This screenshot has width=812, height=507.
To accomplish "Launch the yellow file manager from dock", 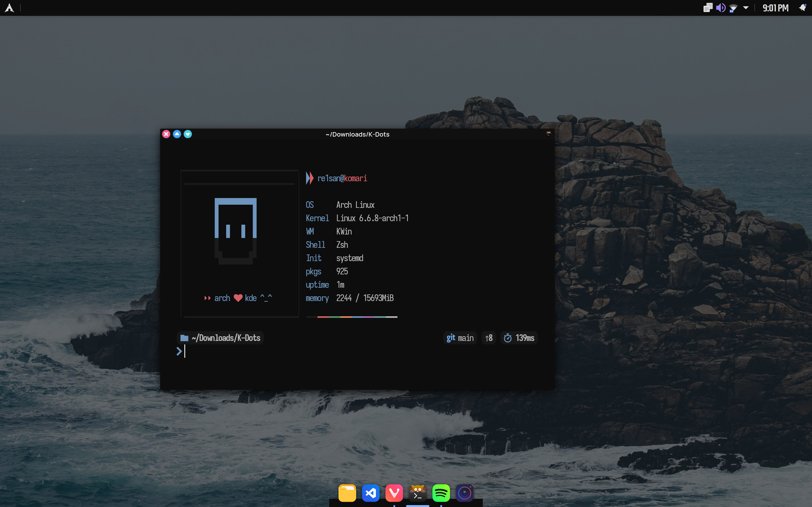I will 347,493.
